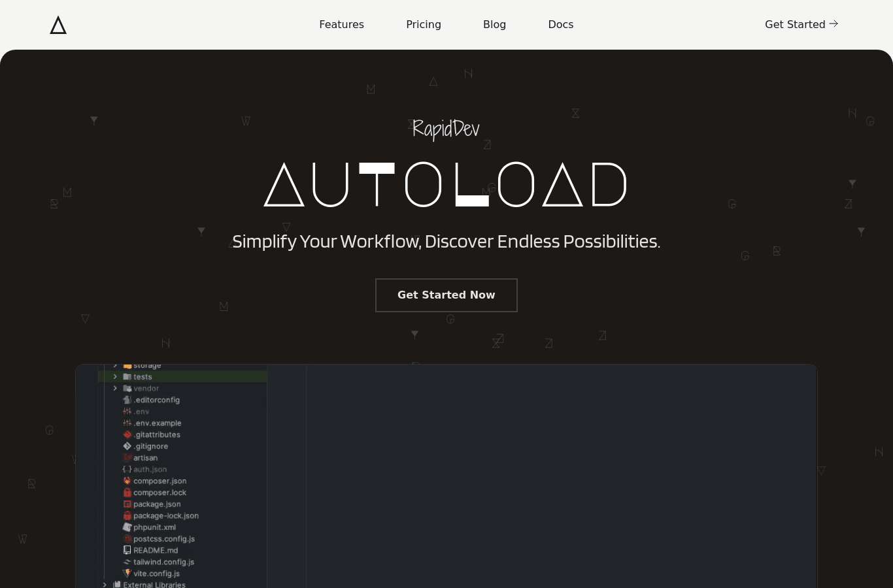Select the composer.json file name
Viewport: 893px width, 588px height.
[160, 481]
